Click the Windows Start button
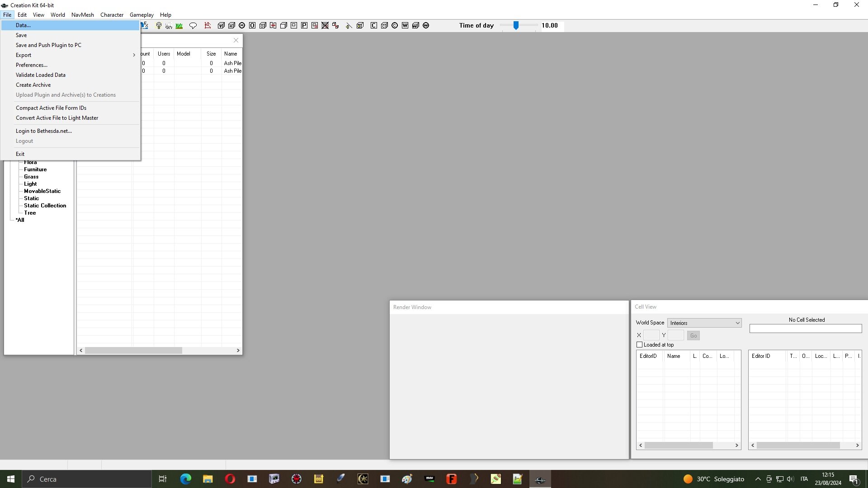 point(11,479)
